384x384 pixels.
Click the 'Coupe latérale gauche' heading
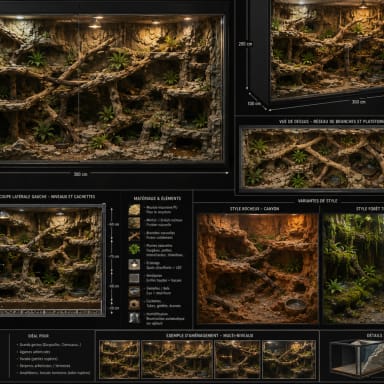coord(47,197)
